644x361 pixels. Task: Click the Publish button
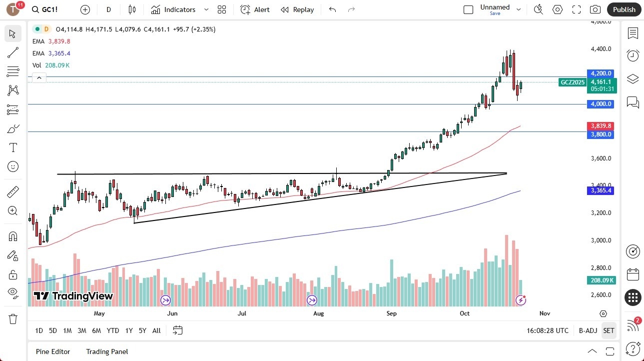pos(624,9)
